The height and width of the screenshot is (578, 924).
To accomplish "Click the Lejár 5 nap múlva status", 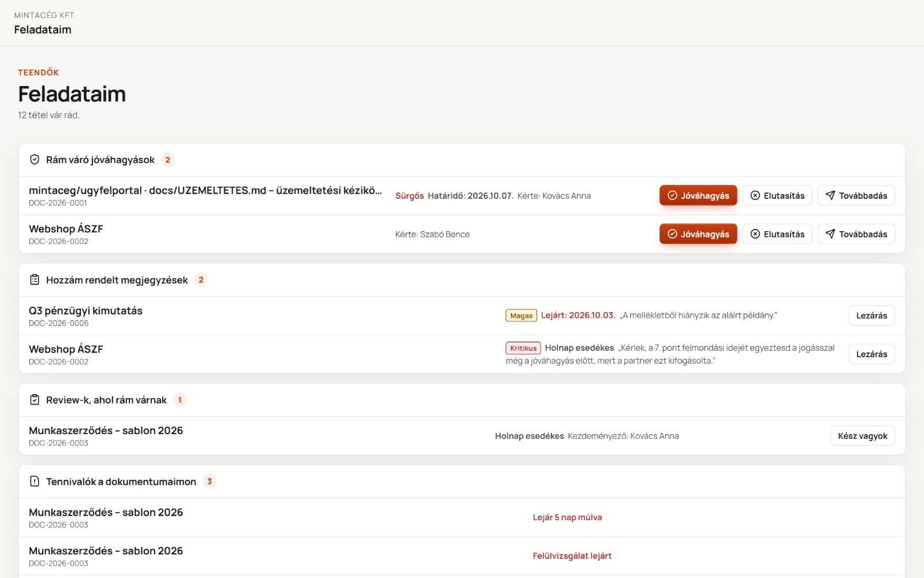I will pyautogui.click(x=567, y=517).
